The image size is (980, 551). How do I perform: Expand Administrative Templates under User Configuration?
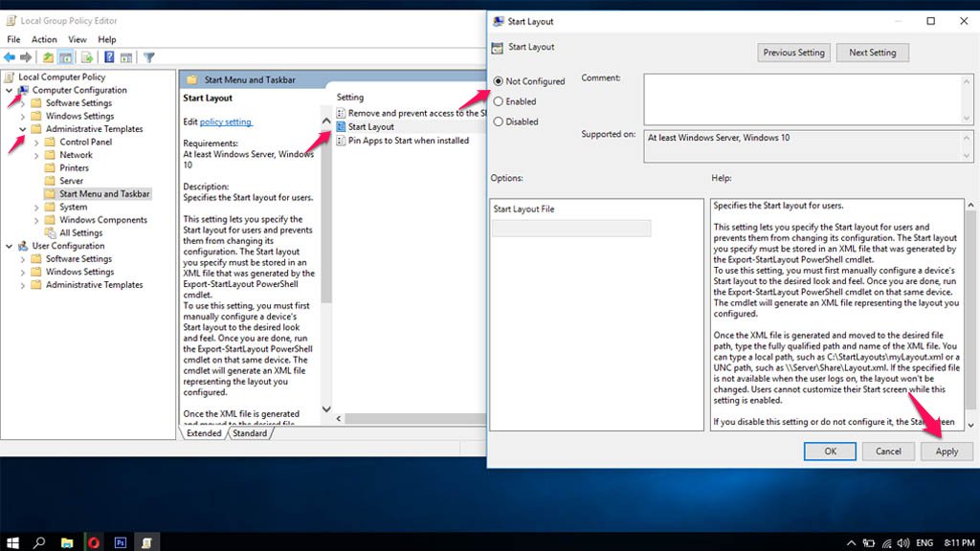[x=23, y=285]
